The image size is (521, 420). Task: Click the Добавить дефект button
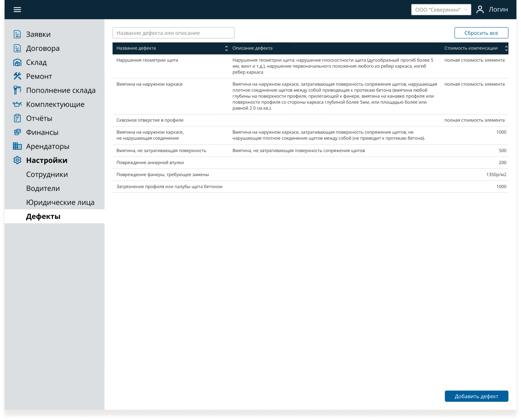pos(476,396)
